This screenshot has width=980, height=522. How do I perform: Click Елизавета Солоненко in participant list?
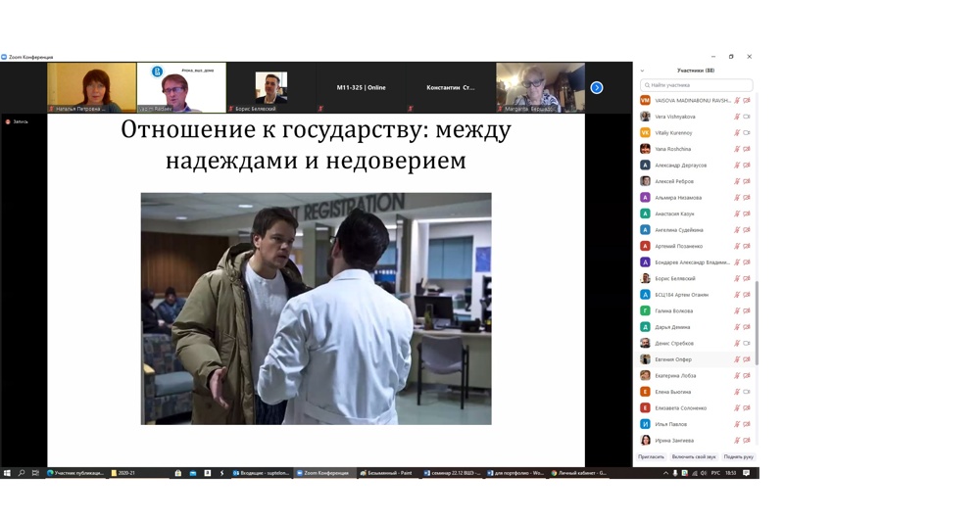click(x=696, y=408)
